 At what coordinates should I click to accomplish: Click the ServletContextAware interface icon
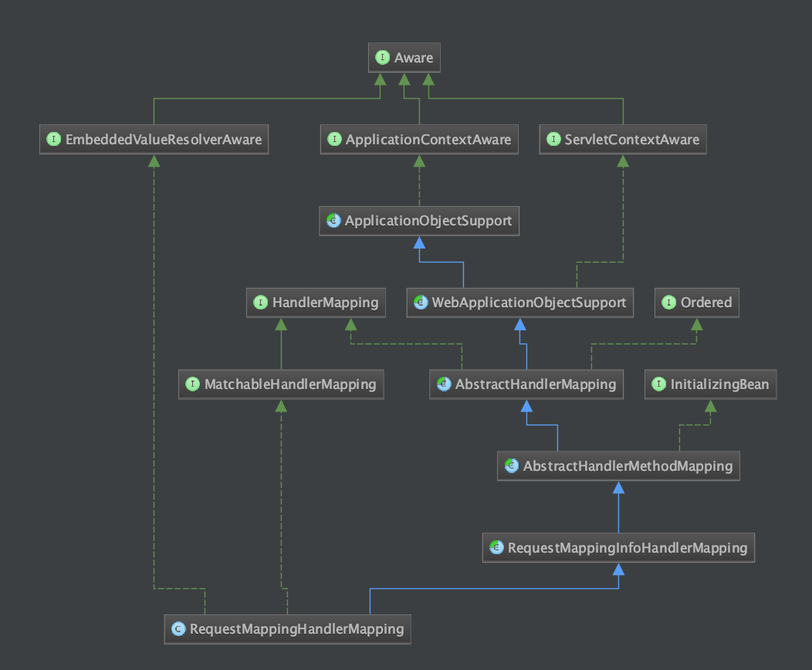(553, 139)
